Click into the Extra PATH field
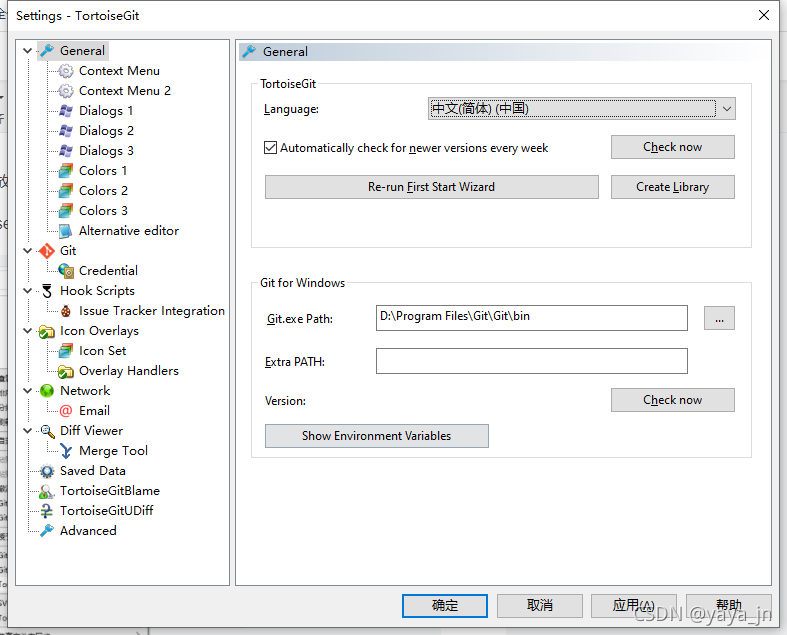The width and height of the screenshot is (787, 635). coord(532,361)
